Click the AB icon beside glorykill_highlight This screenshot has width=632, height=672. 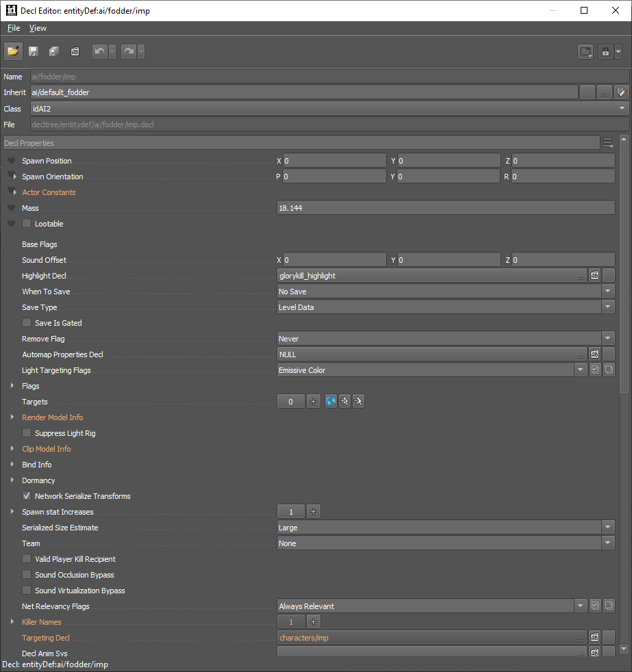595,276
